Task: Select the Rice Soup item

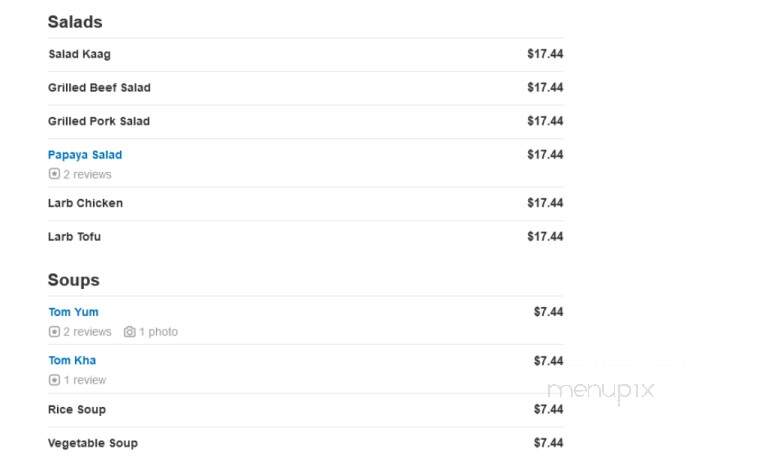Action: (305, 410)
